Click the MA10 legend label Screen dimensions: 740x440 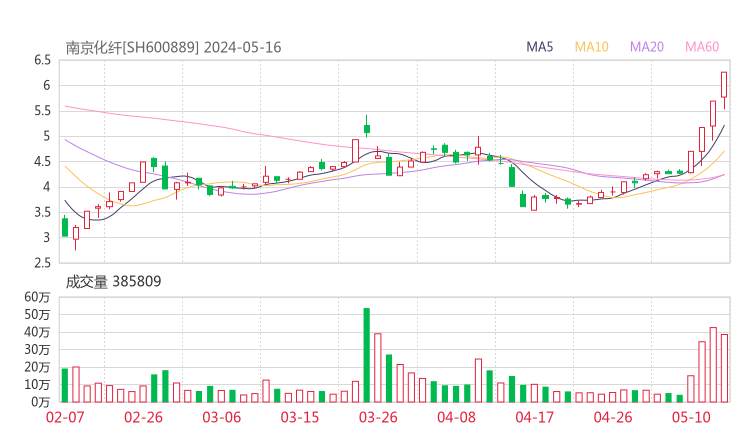point(591,47)
